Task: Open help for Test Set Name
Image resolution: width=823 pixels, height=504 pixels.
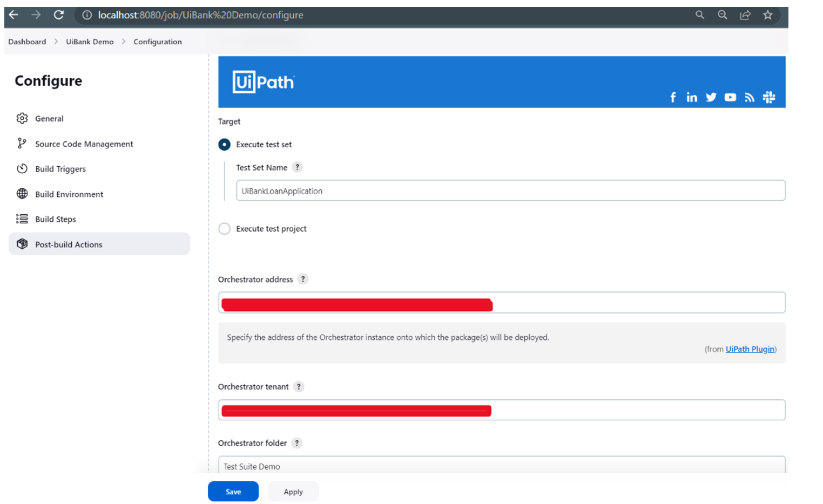Action: point(297,167)
